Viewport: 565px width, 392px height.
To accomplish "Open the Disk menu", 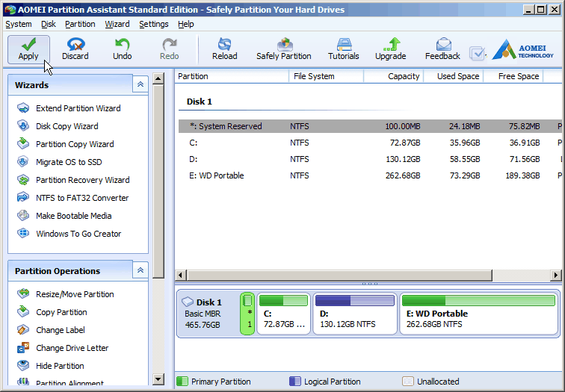I will point(49,24).
